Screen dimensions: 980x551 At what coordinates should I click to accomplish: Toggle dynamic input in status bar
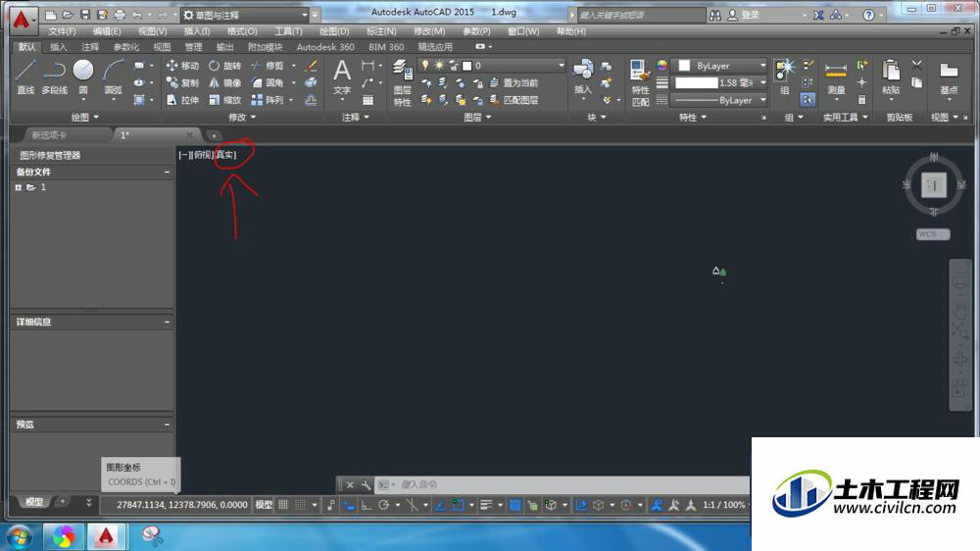[349, 505]
